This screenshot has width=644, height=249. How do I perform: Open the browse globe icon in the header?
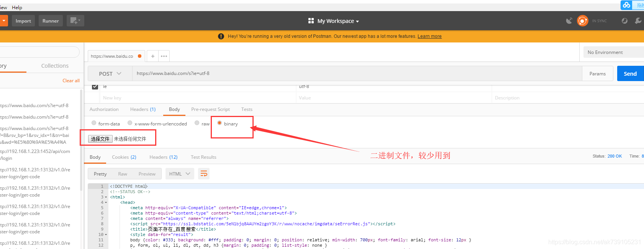624,21
